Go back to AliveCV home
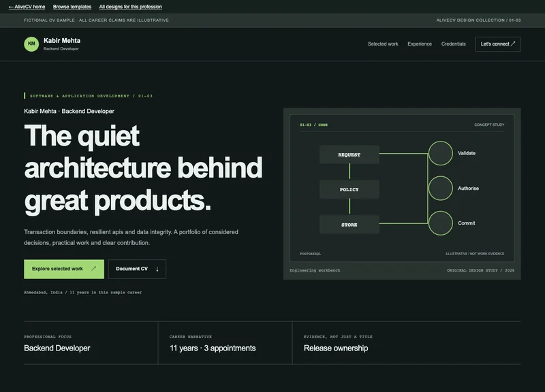The width and height of the screenshot is (545, 392). (27, 7)
